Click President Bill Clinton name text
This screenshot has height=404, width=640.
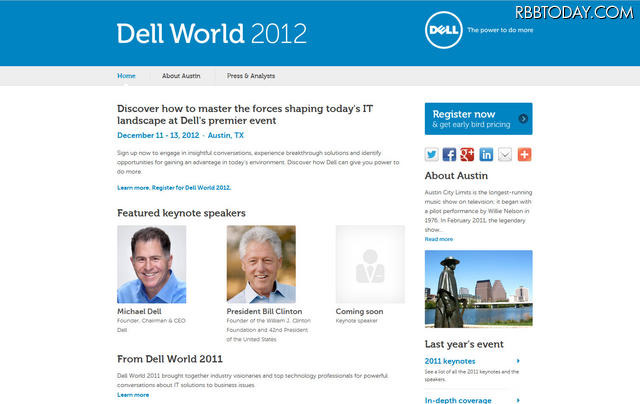click(x=264, y=311)
